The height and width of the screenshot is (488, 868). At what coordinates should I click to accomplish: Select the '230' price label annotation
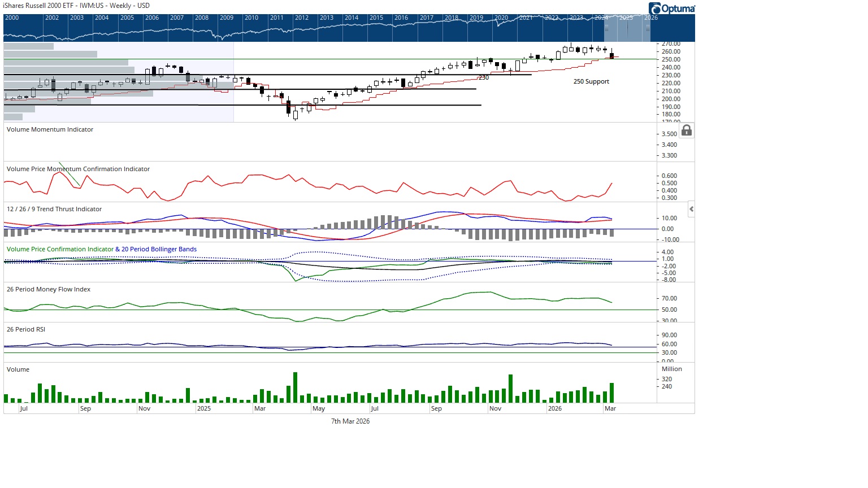[484, 77]
